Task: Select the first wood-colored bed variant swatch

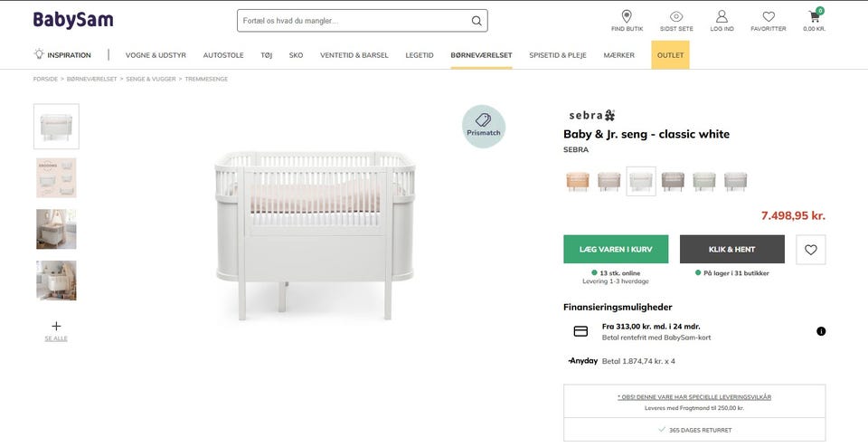Action: click(578, 181)
